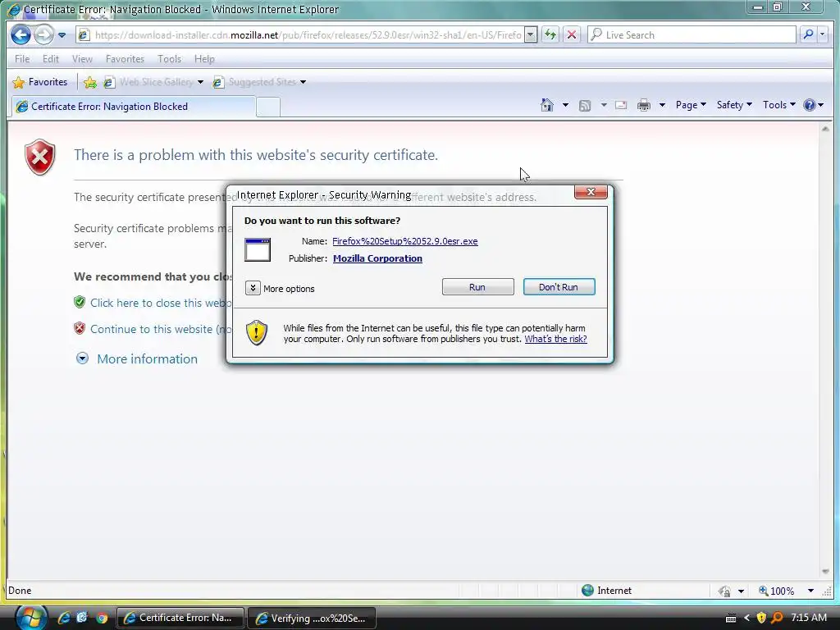
Task: Open the Favorites menu
Action: (x=125, y=59)
